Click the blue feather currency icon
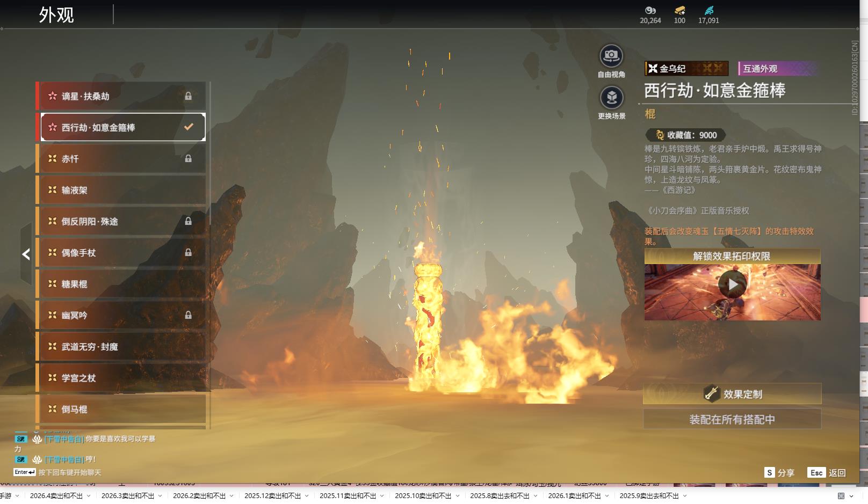The height and width of the screenshot is (504, 868). pyautogui.click(x=708, y=10)
